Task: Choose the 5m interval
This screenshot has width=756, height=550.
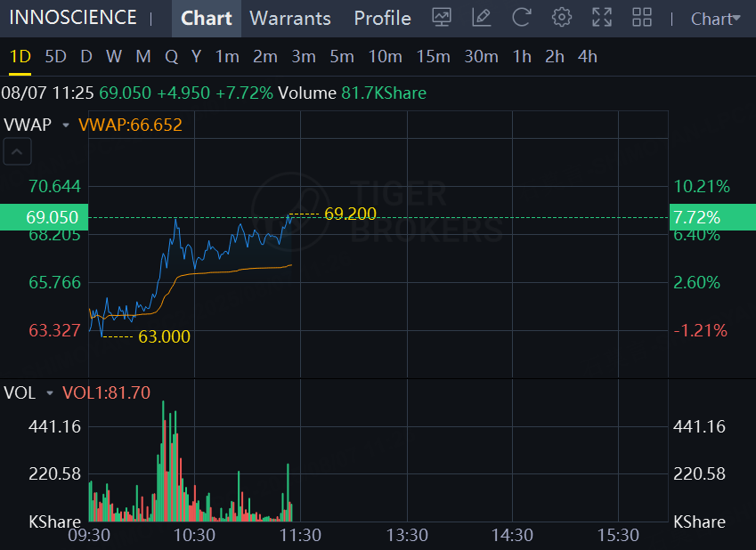Action: click(x=342, y=57)
